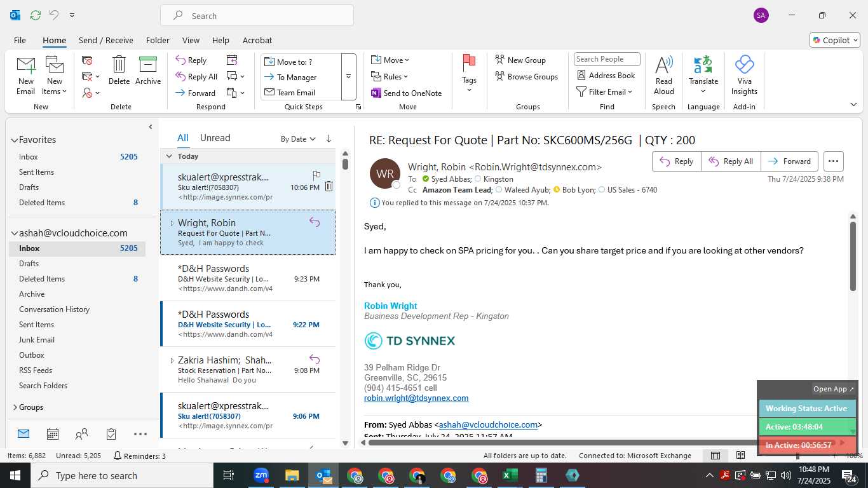Click New Group
The height and width of the screenshot is (488, 868).
520,60
